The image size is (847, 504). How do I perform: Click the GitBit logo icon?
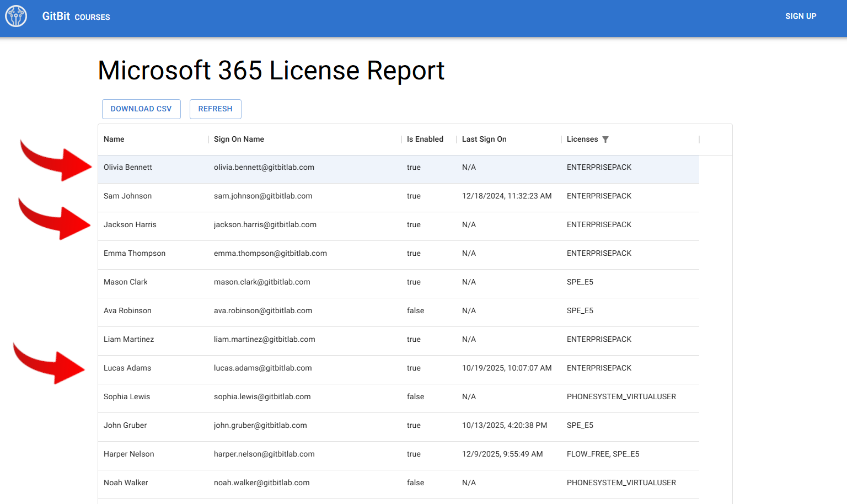[x=15, y=16]
